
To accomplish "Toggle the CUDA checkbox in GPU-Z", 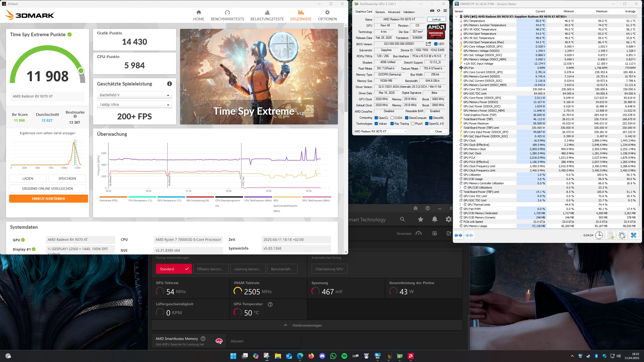I will coord(392,118).
